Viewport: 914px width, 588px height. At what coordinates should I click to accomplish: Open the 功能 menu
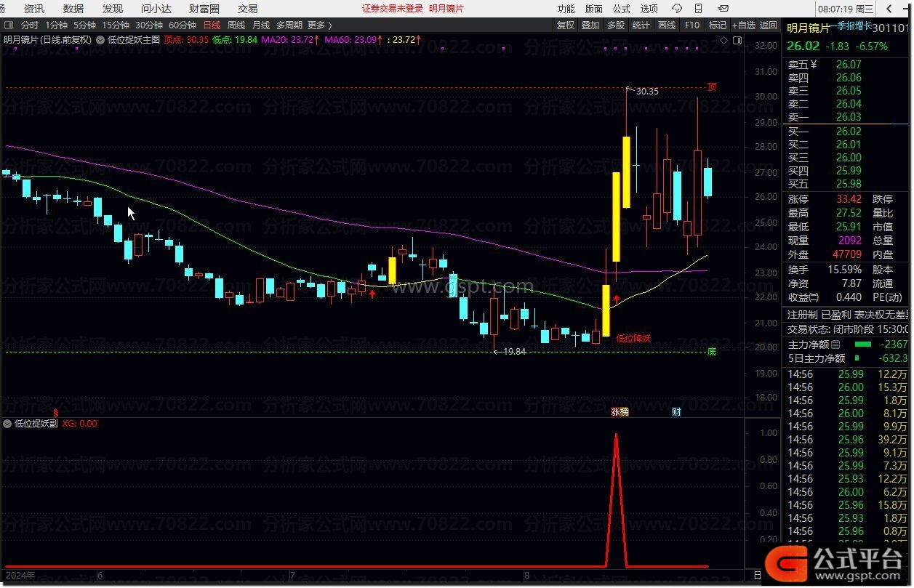coord(566,9)
